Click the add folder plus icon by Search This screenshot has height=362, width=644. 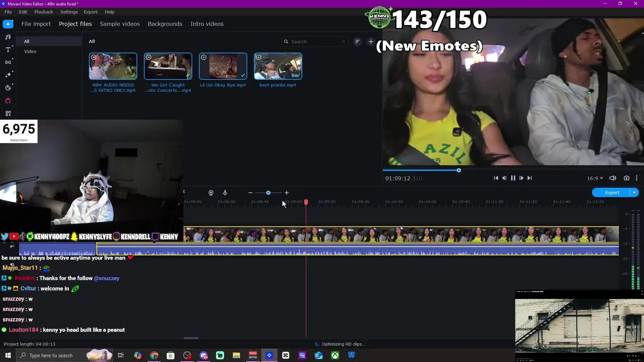(371, 42)
